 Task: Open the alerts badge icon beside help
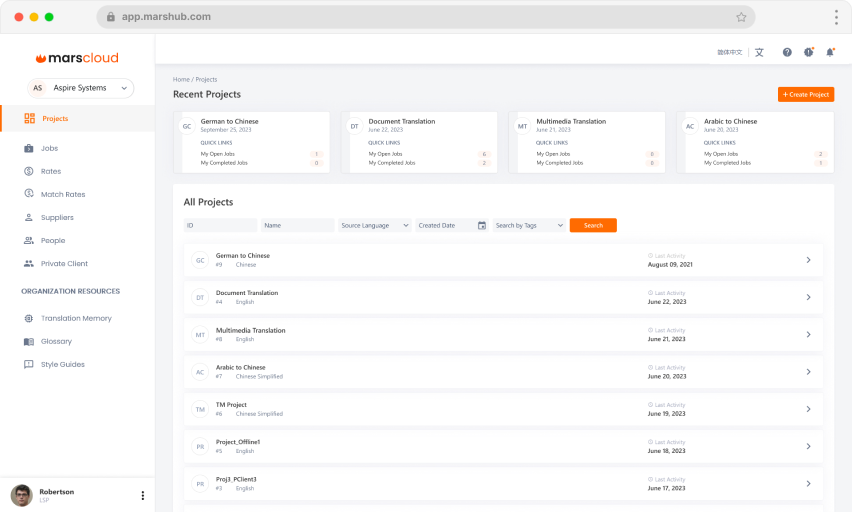pyautogui.click(x=808, y=52)
